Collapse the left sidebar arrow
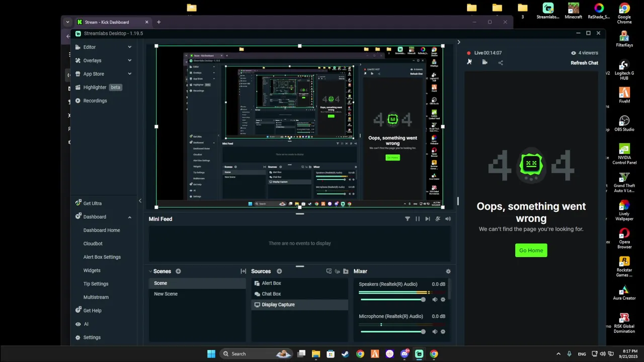 tap(140, 201)
